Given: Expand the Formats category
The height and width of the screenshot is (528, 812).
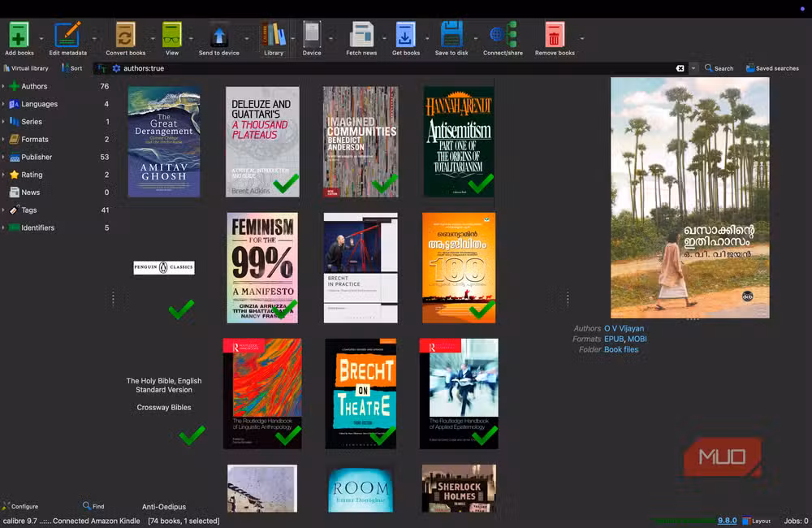Looking at the screenshot, I should 3,139.
